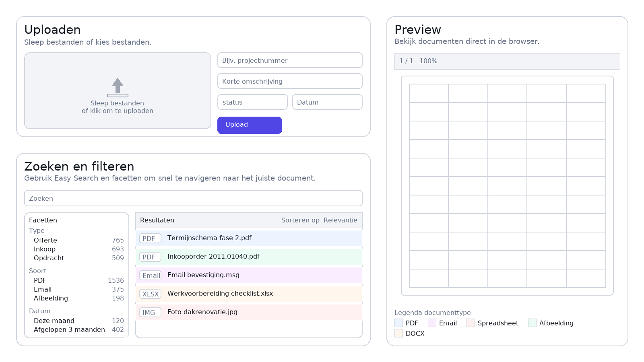Click the IMG badge next to Foto dakrenovatie.jpg
The width and height of the screenshot is (644, 362).
coord(150,312)
